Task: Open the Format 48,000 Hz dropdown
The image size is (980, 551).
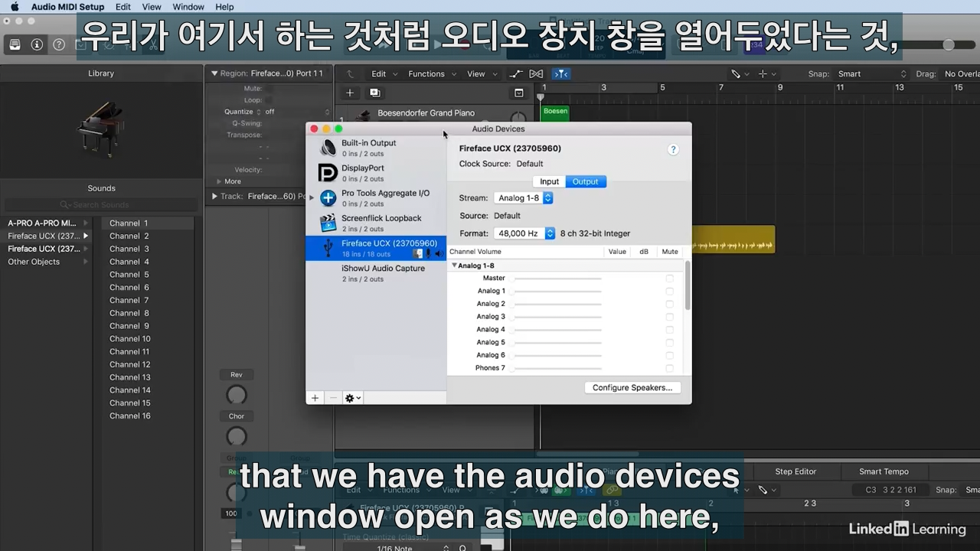Action: (524, 233)
